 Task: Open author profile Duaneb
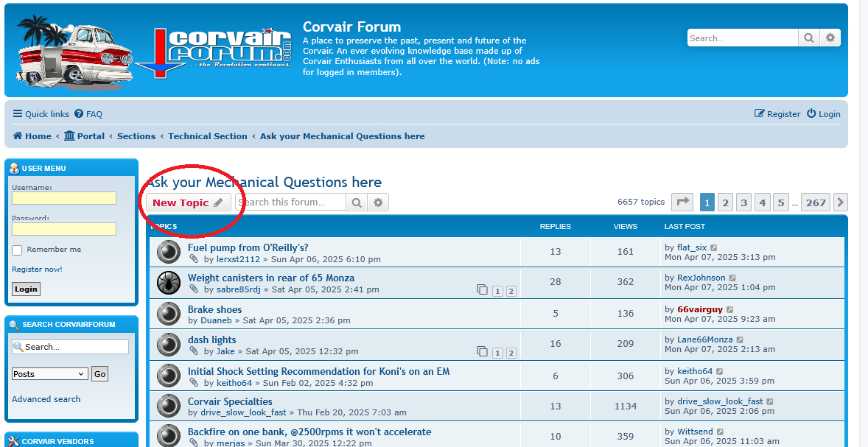(216, 320)
